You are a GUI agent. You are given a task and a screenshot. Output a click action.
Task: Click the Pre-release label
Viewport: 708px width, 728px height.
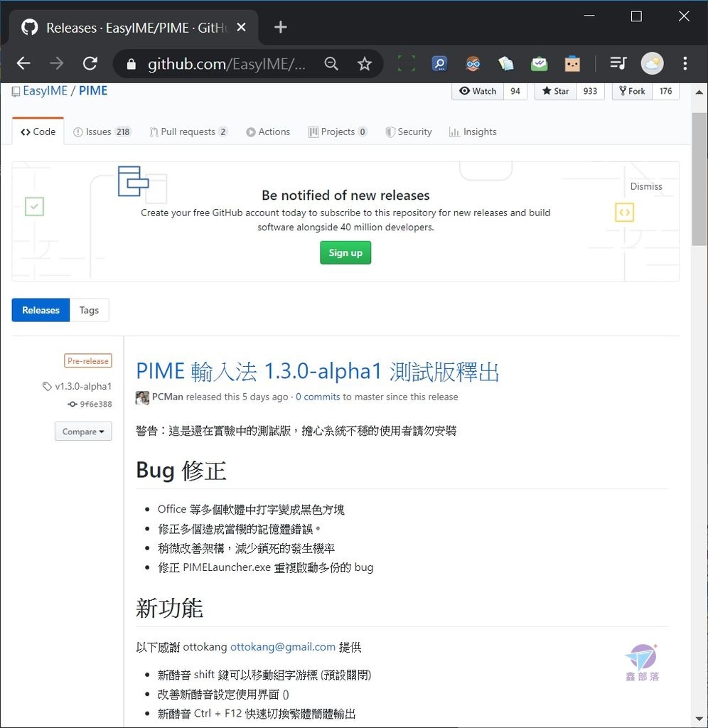tap(87, 360)
